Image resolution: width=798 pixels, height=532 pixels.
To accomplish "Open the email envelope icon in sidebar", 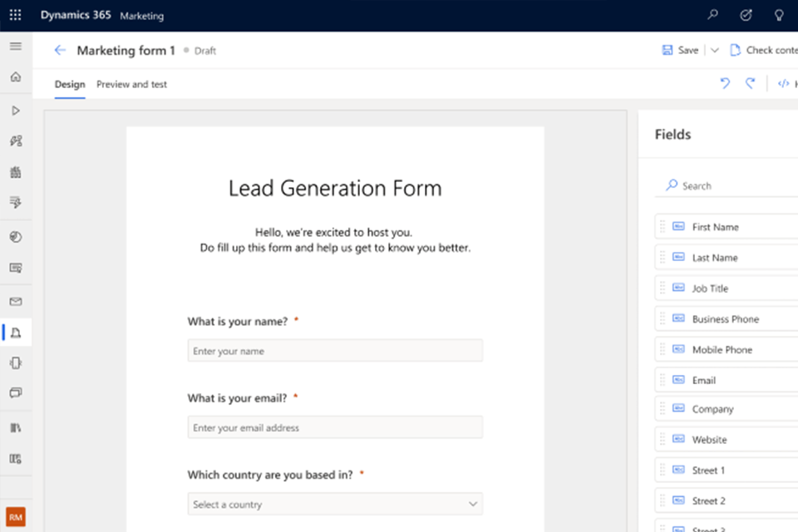I will 15,302.
